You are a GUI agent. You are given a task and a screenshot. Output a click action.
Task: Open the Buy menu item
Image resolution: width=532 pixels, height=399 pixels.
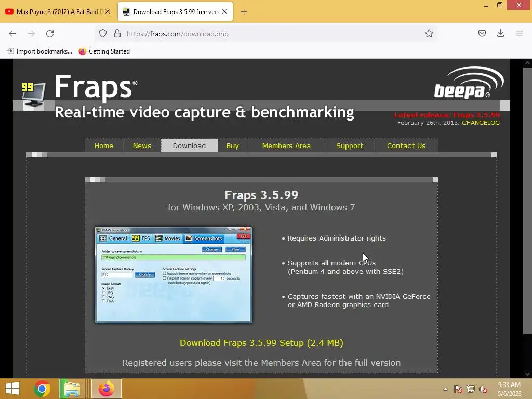(233, 145)
